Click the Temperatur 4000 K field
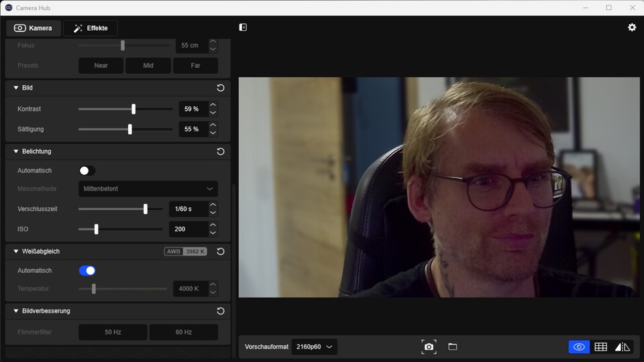This screenshot has width=644, height=362. click(191, 289)
